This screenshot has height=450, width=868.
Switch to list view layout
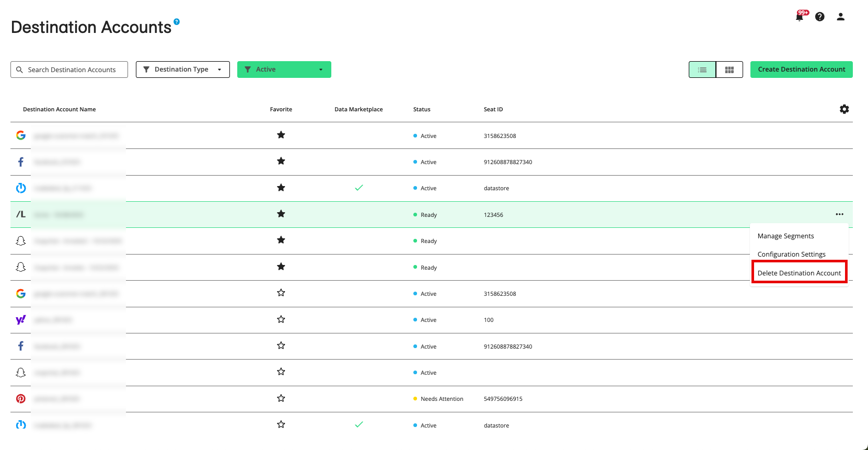(702, 70)
